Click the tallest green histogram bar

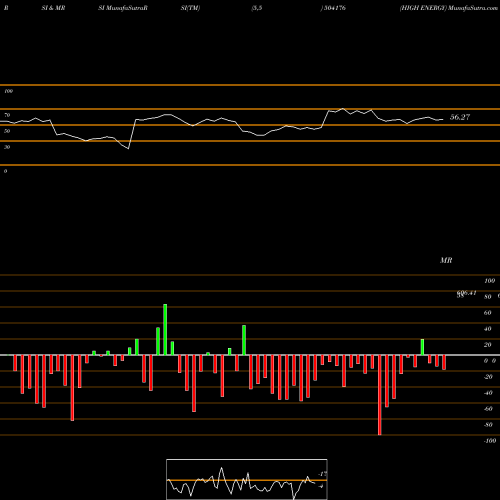pyautogui.click(x=165, y=329)
